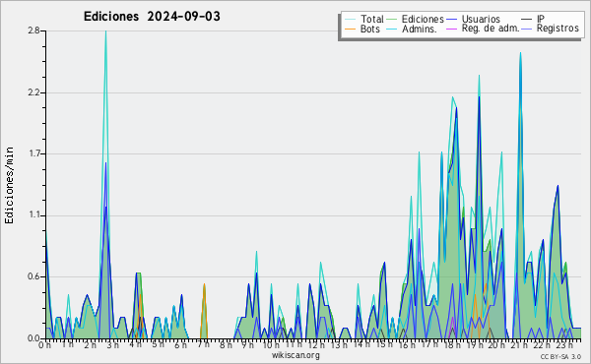591x364 pixels.
Task: Click the 'Ediciones/min' y-axis label
Action: click(9, 185)
